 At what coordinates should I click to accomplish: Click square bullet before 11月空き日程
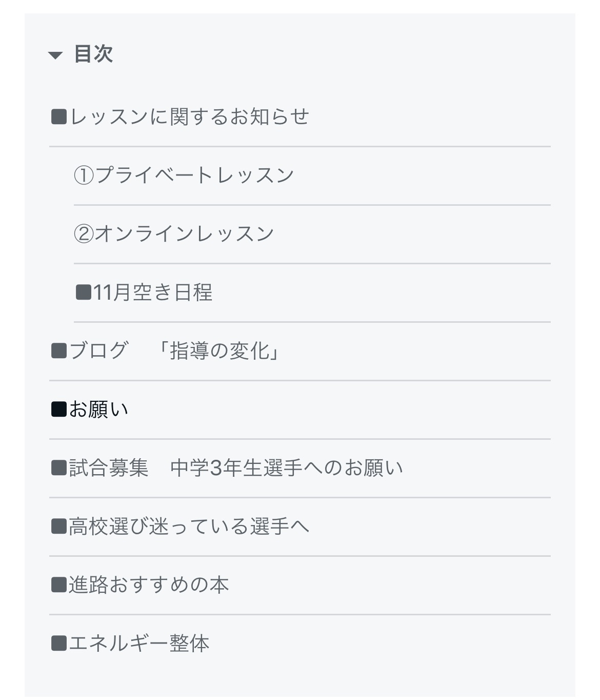click(84, 293)
